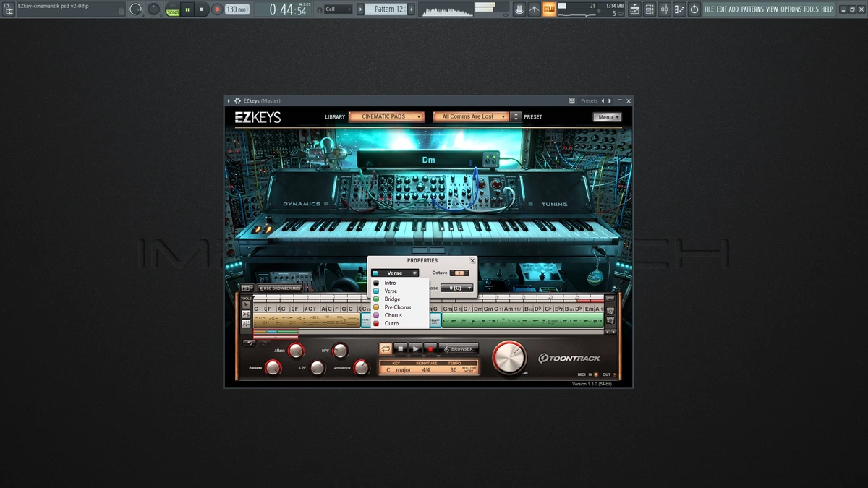Open the Cell snap dropdown
The image size is (868, 488).
[338, 9]
